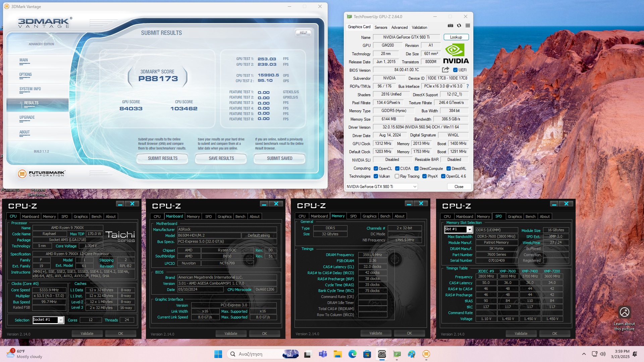Click the BIOS export share icon in GPU-Z
The height and width of the screenshot is (362, 644).
pos(445,70)
